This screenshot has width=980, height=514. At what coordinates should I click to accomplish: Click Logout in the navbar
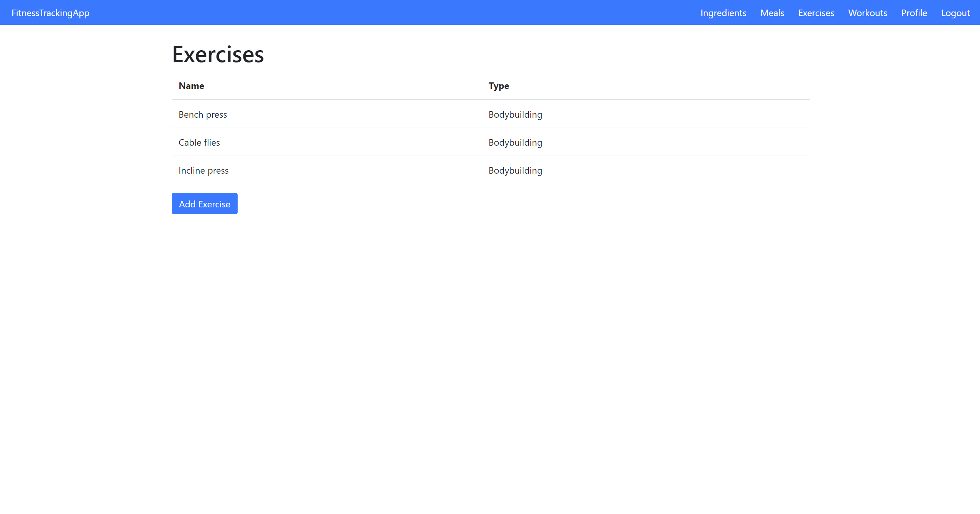point(955,13)
